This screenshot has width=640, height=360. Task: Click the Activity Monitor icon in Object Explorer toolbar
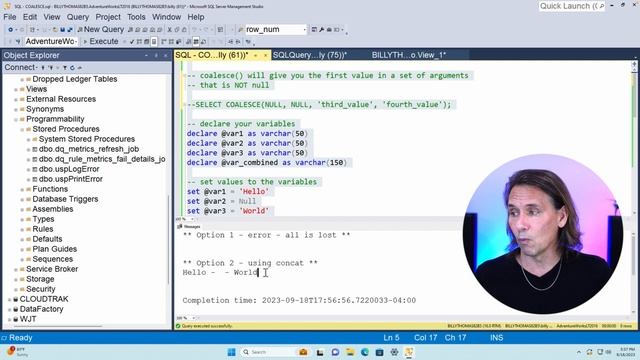(x=80, y=68)
